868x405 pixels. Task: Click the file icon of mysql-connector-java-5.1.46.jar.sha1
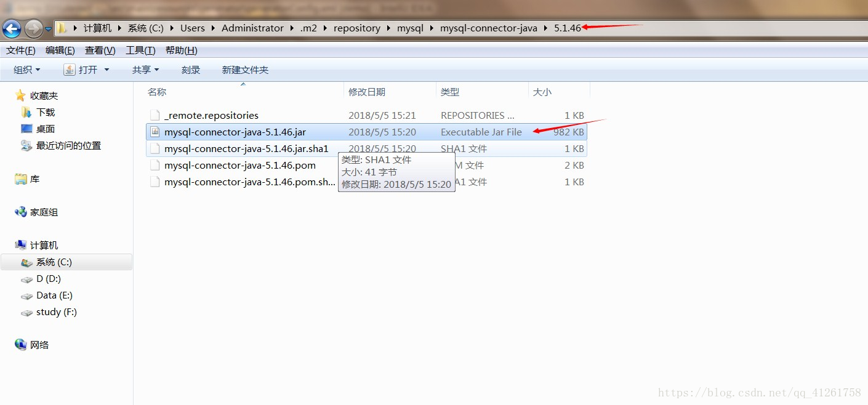155,148
